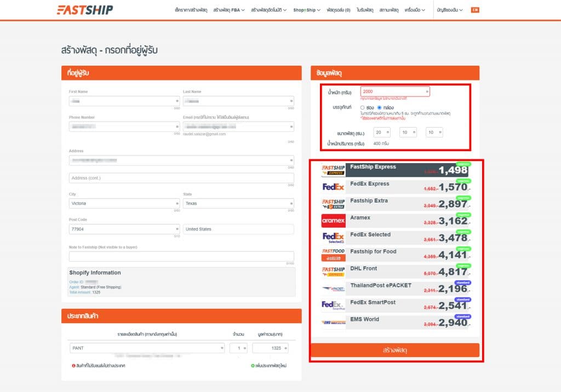Click the First Name input field
The width and height of the screenshot is (561, 392).
coord(124,101)
